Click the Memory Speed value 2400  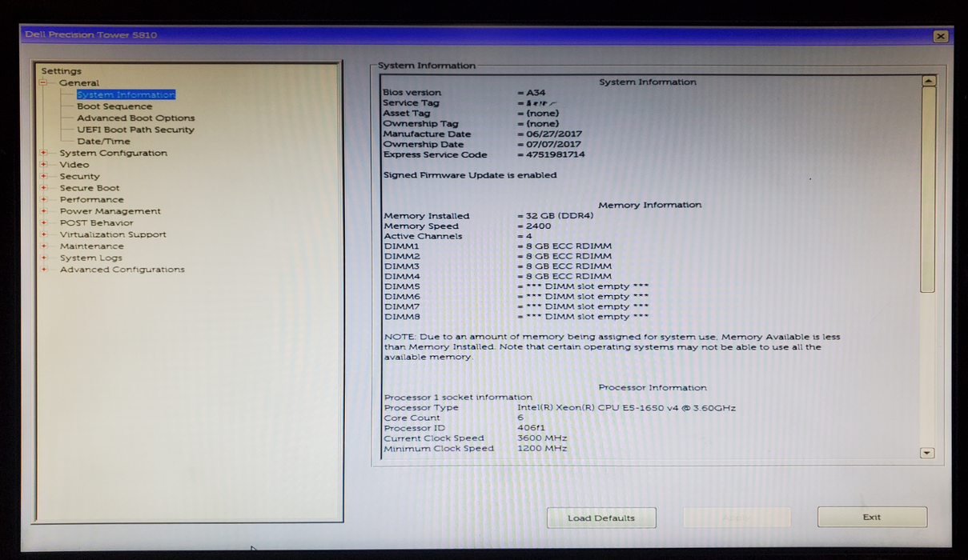click(538, 226)
